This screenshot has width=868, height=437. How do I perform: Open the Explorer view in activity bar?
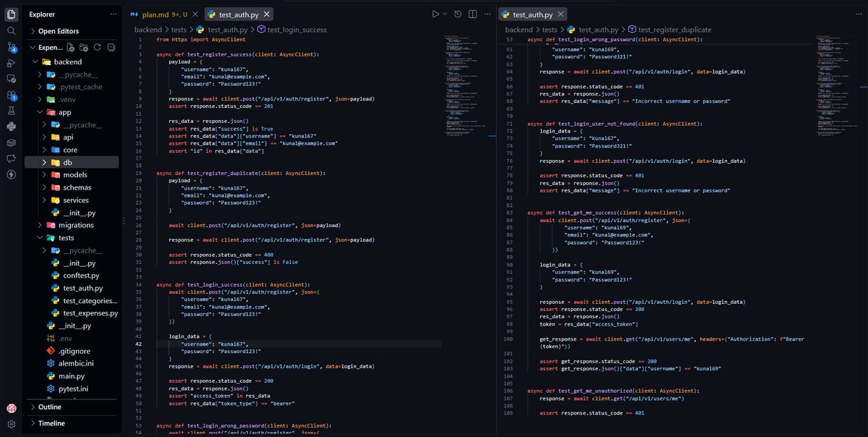pyautogui.click(x=11, y=14)
